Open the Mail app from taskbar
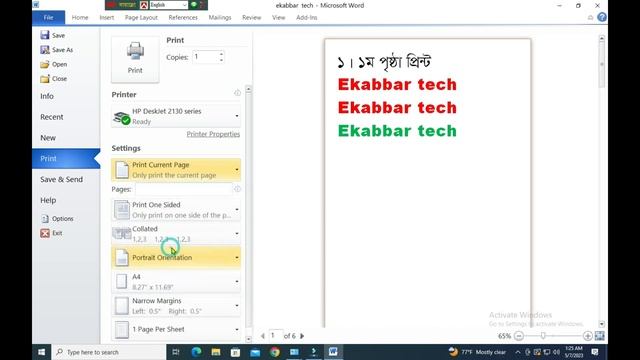The image size is (640, 360). 255,352
